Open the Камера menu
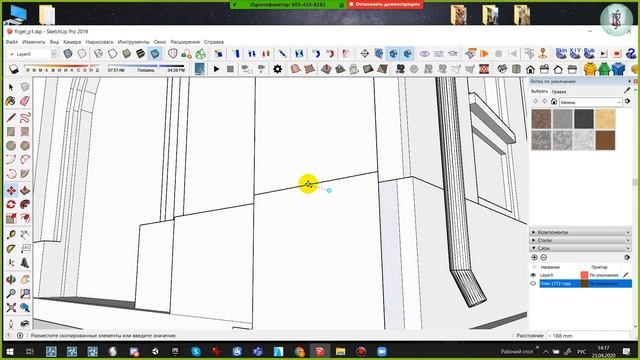This screenshot has width=640, height=360. point(72,42)
